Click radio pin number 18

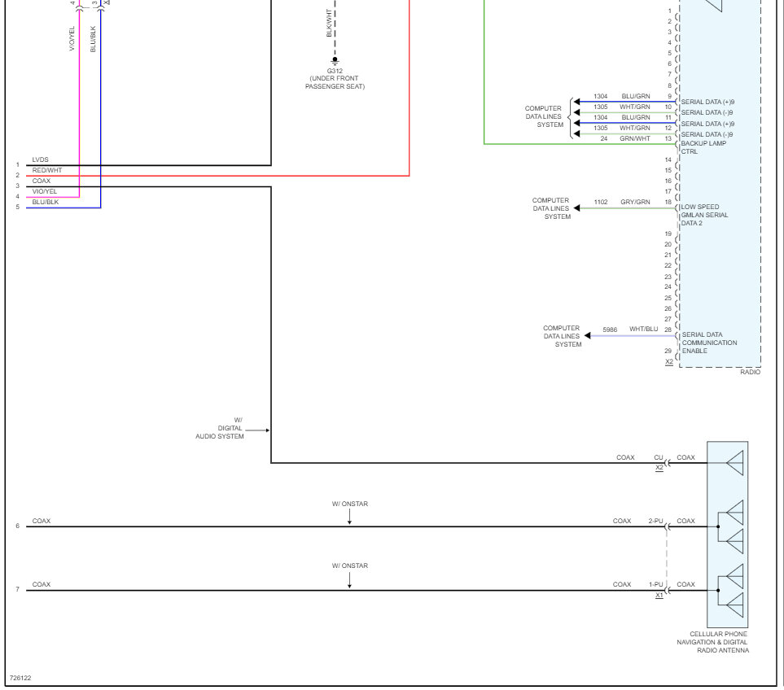click(668, 202)
